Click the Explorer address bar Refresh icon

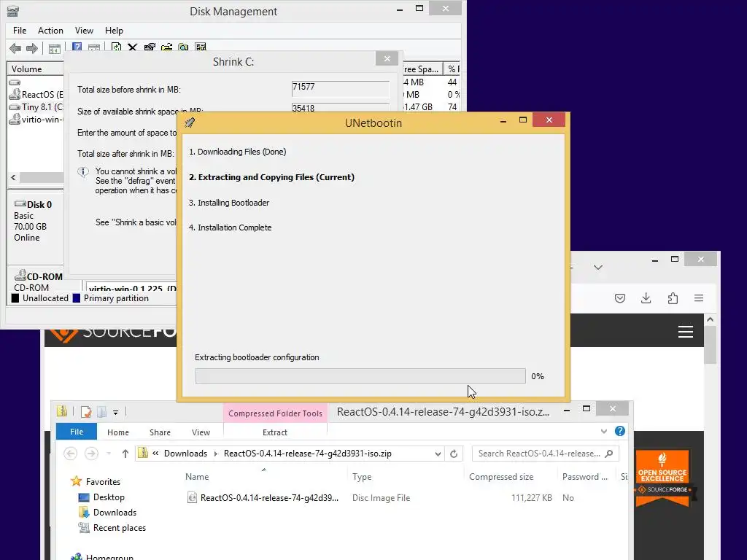coord(454,454)
